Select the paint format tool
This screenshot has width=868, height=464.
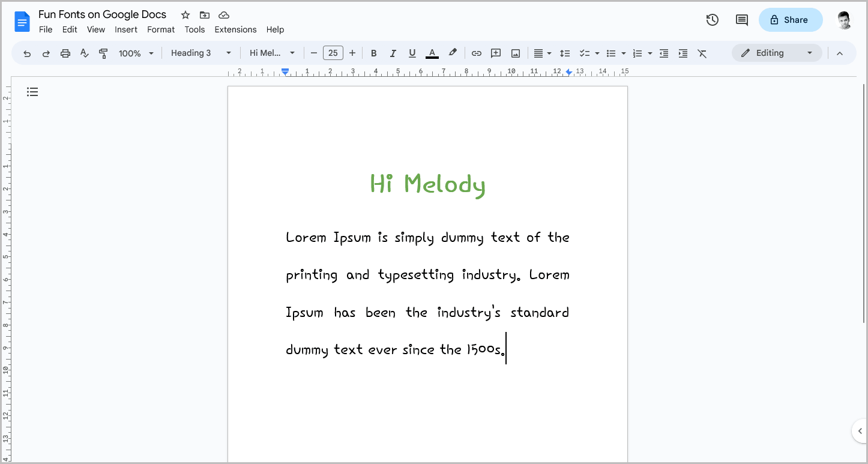click(103, 53)
